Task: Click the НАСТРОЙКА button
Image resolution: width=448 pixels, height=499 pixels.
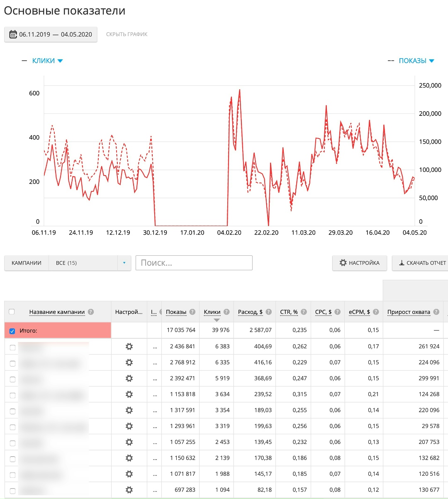Action: (359, 263)
